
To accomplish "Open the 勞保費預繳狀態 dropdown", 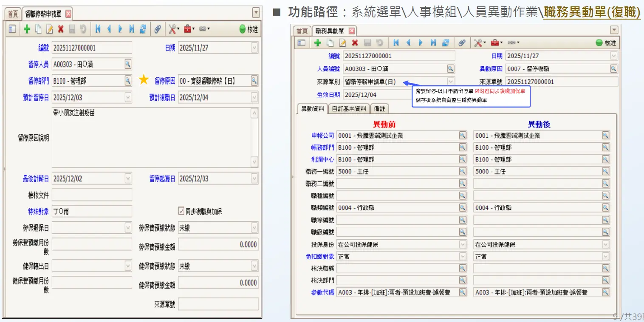I will pyautogui.click(x=254, y=228).
